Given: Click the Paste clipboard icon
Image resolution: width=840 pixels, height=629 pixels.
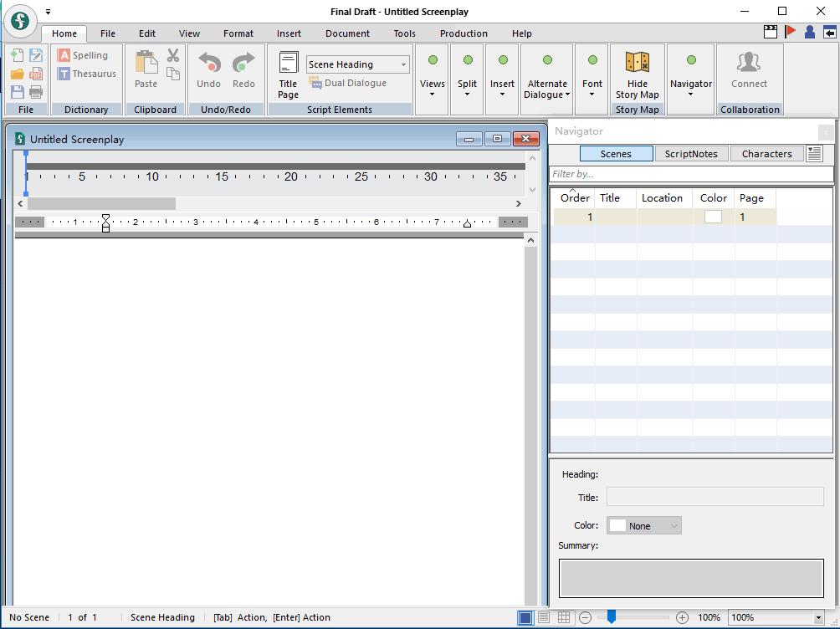Looking at the screenshot, I should pos(146,69).
